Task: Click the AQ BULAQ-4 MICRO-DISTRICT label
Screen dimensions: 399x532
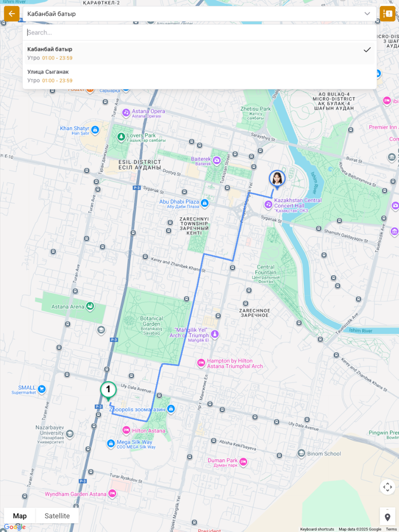Action: click(x=334, y=101)
